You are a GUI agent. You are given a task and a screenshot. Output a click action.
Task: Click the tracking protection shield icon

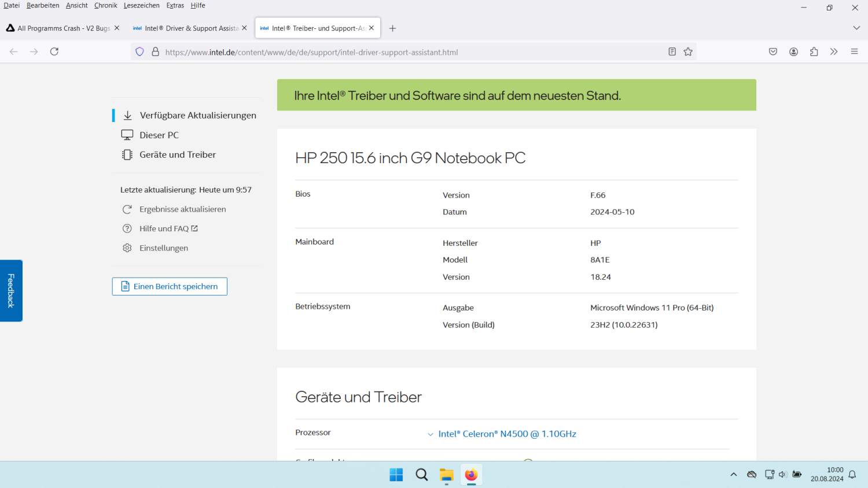point(139,51)
